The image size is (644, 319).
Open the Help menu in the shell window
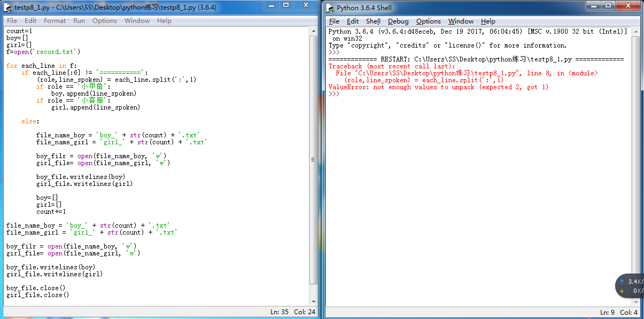(x=488, y=21)
